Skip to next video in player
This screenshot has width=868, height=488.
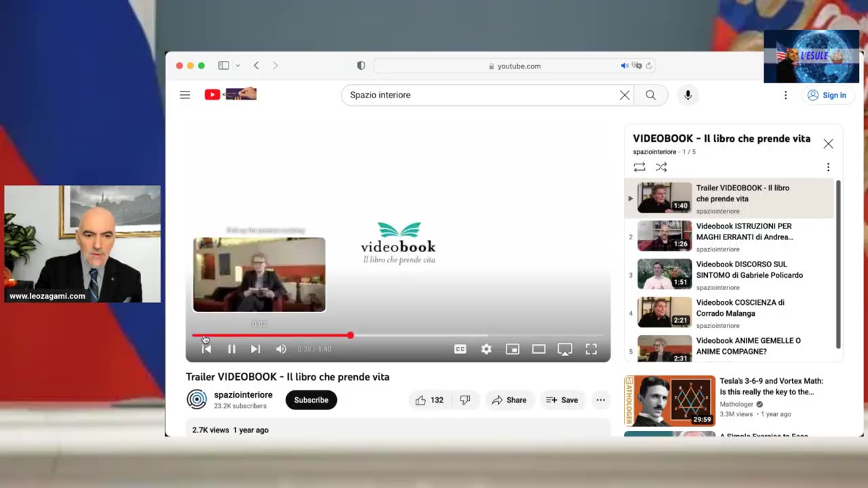tap(255, 349)
